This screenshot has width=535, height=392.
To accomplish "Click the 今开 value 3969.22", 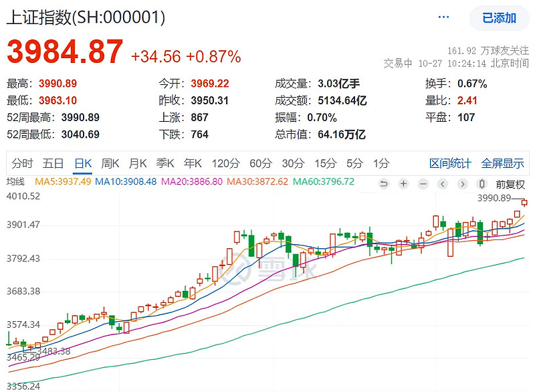I will [210, 84].
